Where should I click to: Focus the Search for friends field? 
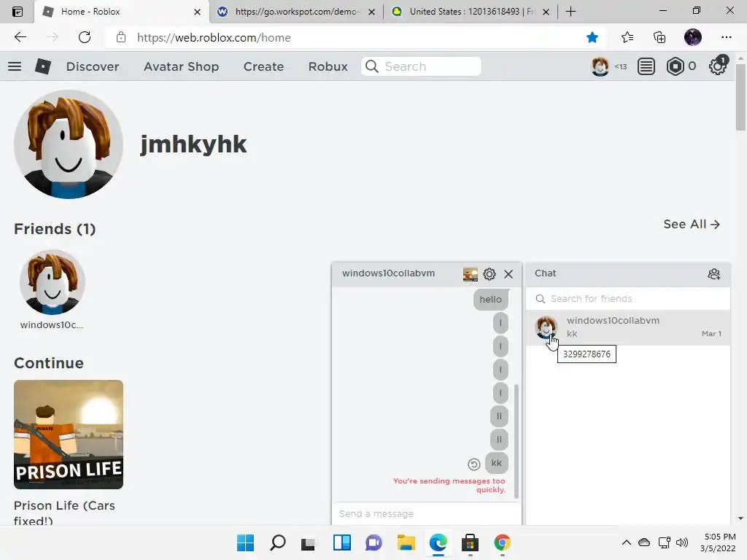coord(628,299)
